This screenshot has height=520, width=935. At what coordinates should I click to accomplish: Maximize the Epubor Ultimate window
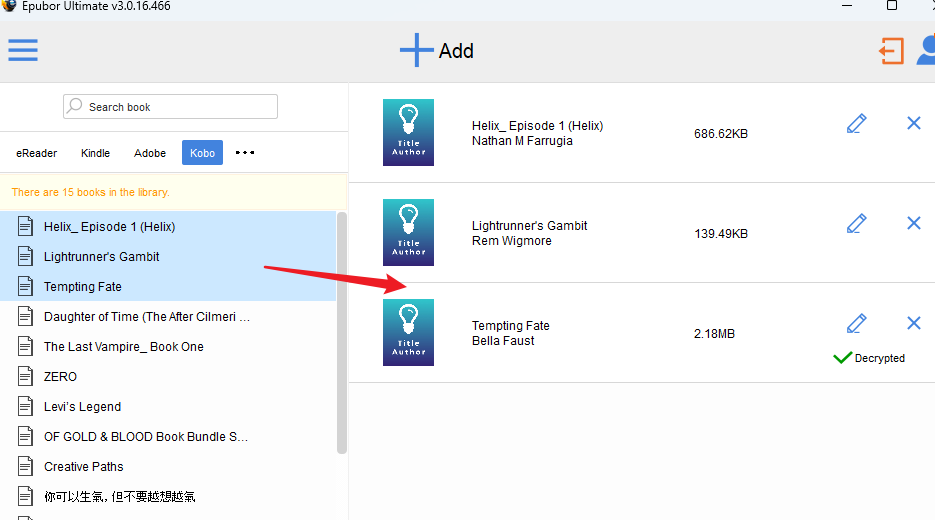click(x=892, y=5)
